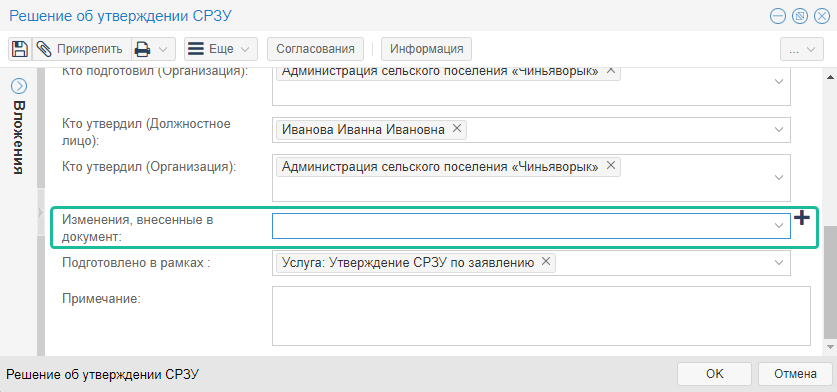Viewport: 837px width, 392px height.
Task: Open the Кто утвердил (Организация) dropdown
Action: 779,177
